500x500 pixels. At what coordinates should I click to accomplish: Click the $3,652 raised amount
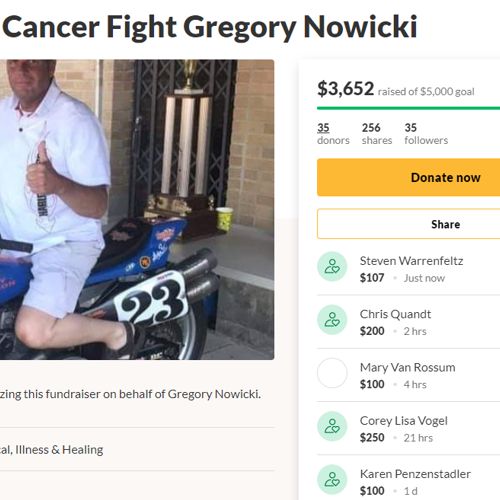[345, 89]
